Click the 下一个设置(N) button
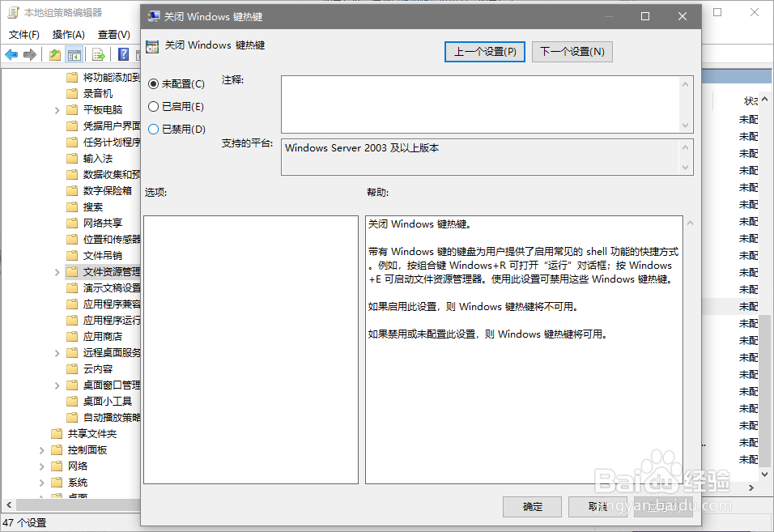This screenshot has width=774, height=532. pos(572,52)
